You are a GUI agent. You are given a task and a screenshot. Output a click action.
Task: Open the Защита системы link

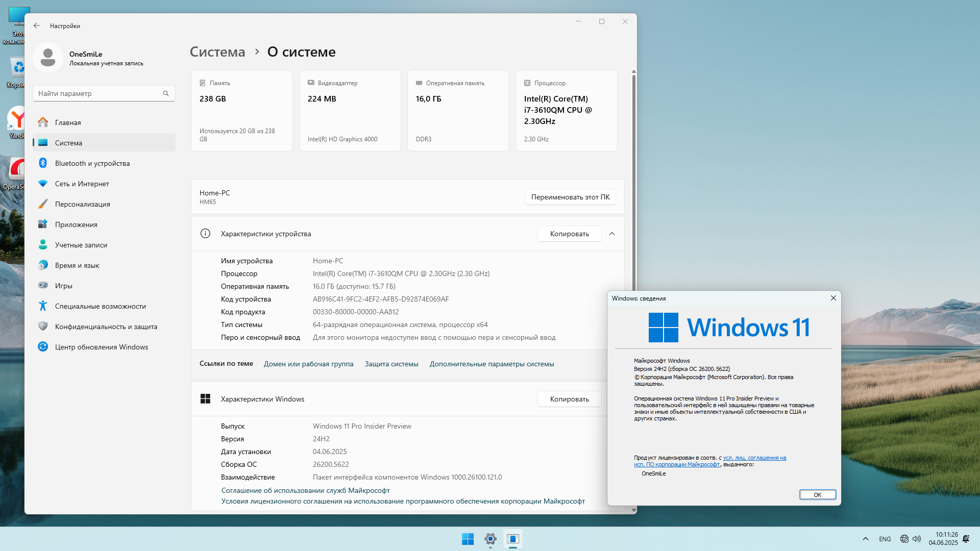(391, 364)
